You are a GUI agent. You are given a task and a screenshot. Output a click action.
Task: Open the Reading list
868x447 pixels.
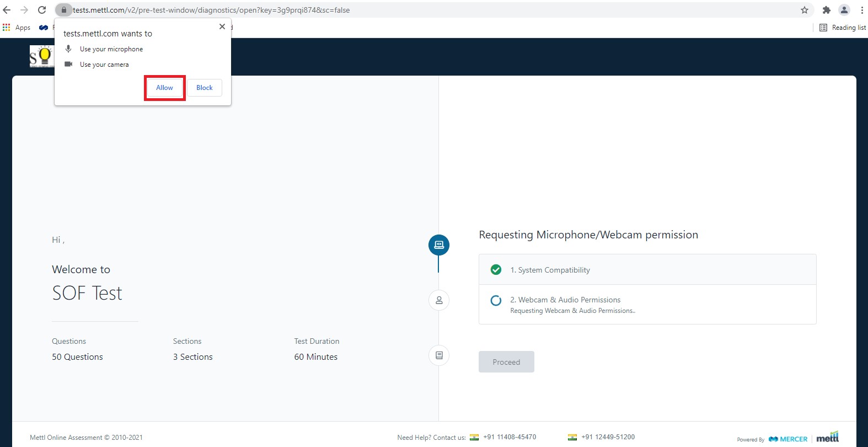(843, 28)
